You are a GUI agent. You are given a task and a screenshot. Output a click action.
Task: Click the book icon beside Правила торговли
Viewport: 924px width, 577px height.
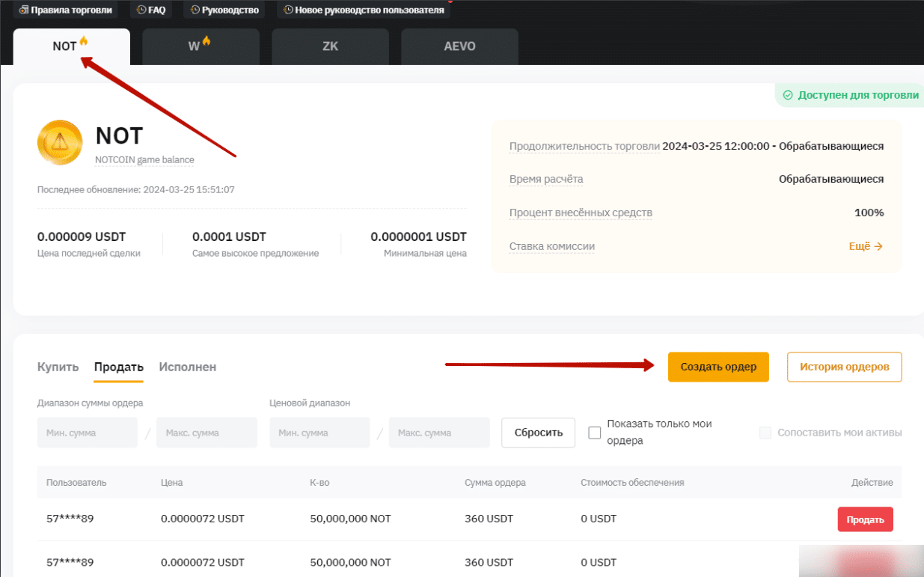click(x=24, y=10)
